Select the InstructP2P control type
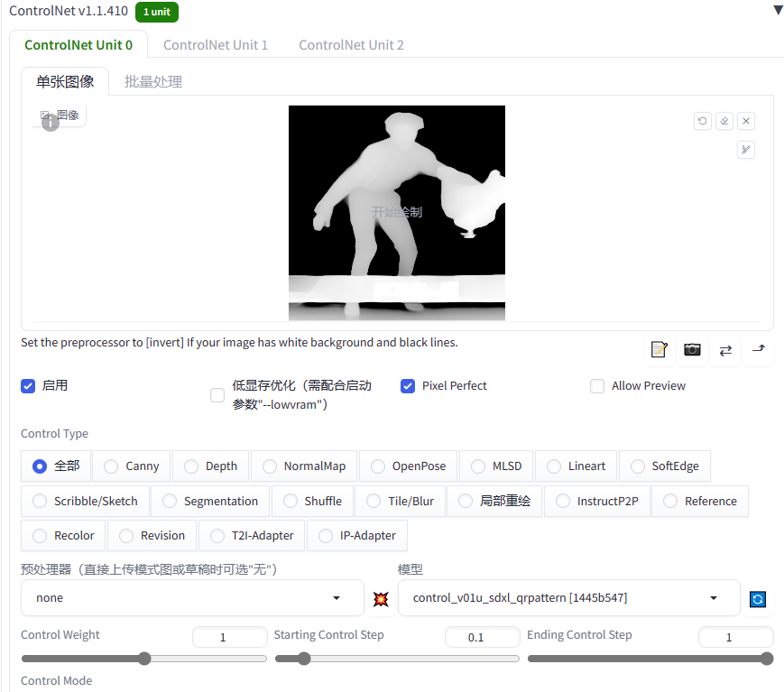Screen dimensions: 784x692 597,501
